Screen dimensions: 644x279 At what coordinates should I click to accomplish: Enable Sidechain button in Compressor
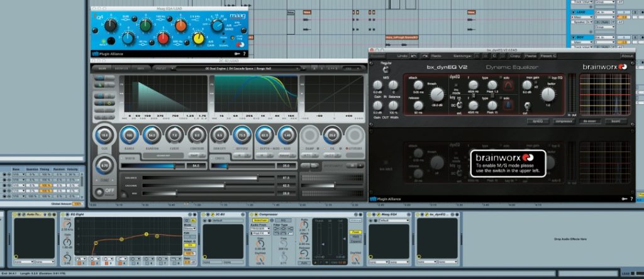point(260,221)
